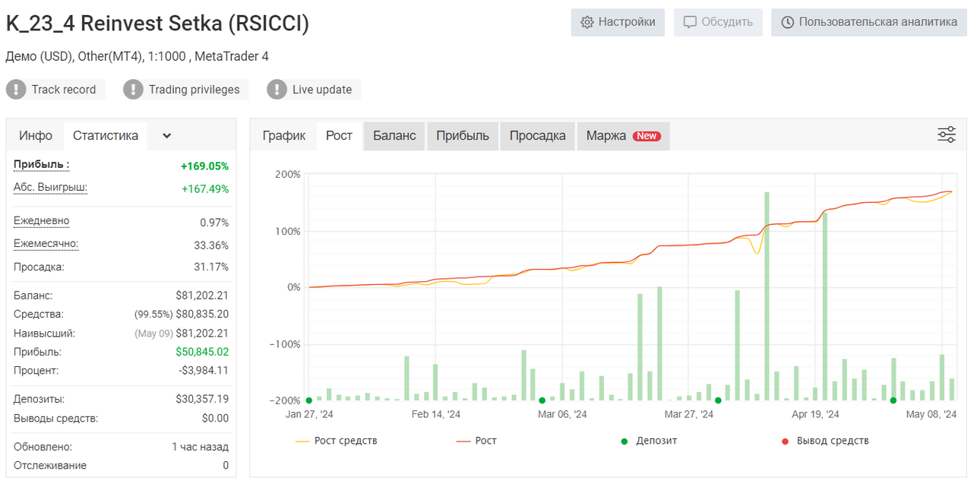This screenshot has width=980, height=484.
Task: Select the Статистика tab
Action: click(x=106, y=135)
